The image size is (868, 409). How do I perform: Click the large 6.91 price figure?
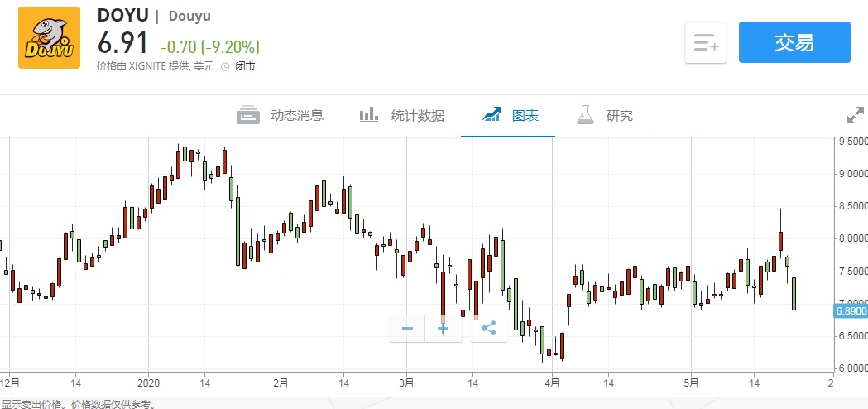[123, 42]
